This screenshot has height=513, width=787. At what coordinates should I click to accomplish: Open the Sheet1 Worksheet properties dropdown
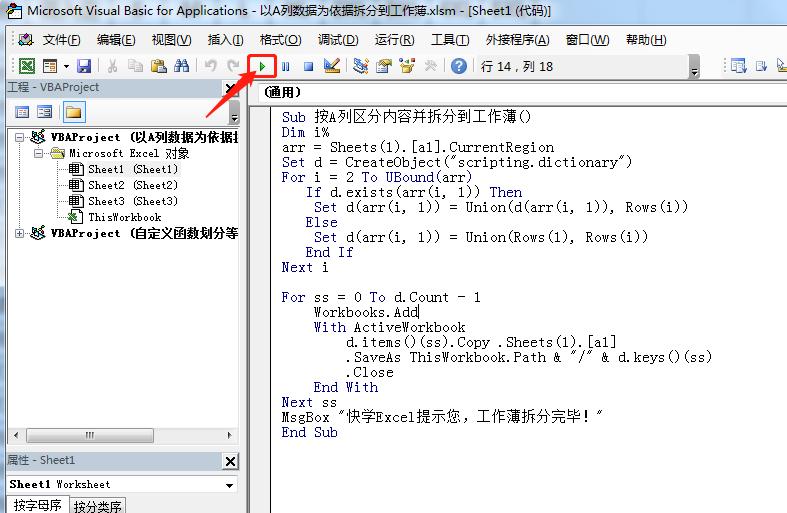coord(230,485)
